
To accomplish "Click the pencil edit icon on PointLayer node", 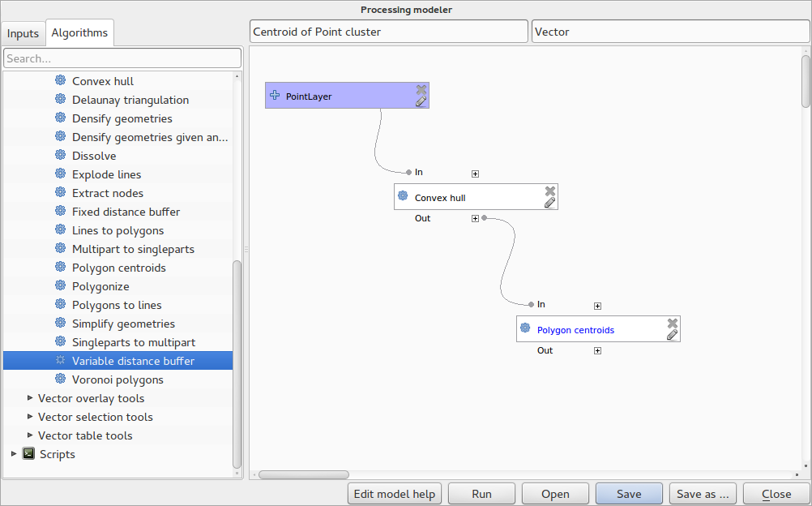I will tap(421, 101).
